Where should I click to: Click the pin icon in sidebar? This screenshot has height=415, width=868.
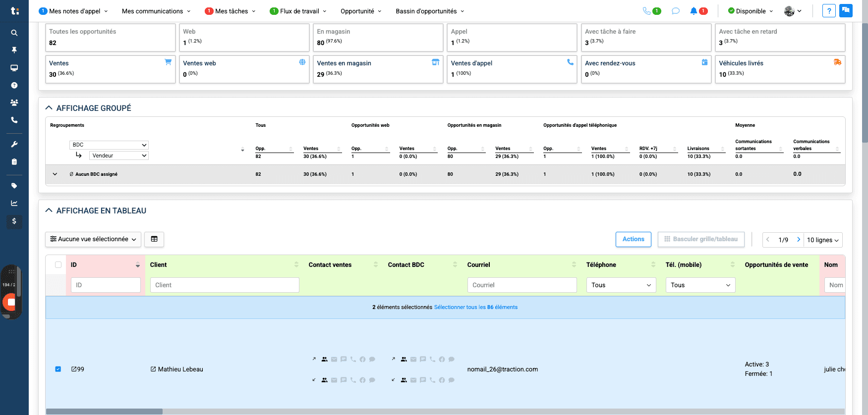coord(14,50)
